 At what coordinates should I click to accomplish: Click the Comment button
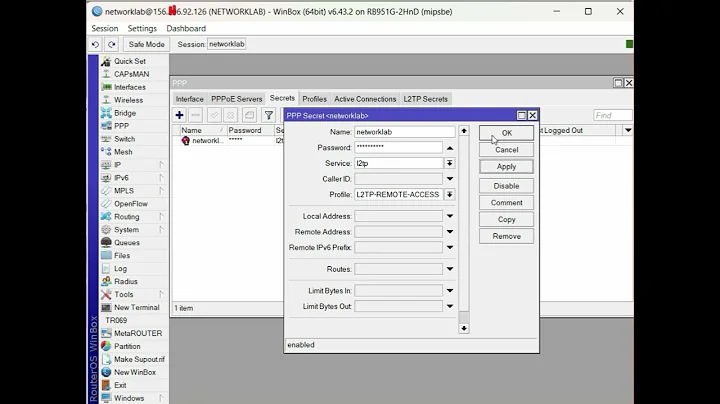[x=506, y=202]
